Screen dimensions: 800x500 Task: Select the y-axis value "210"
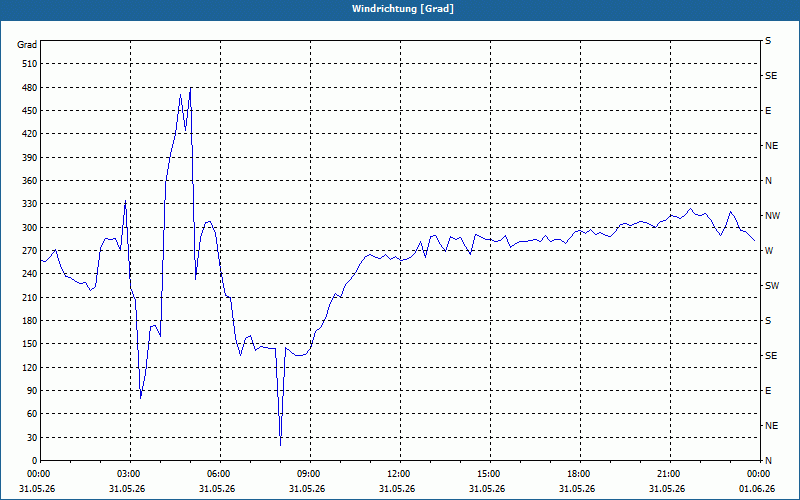pyautogui.click(x=30, y=297)
